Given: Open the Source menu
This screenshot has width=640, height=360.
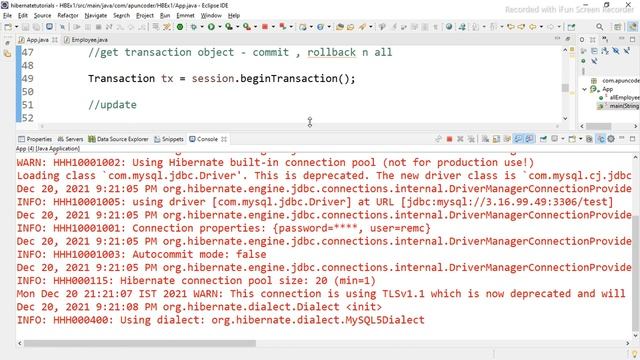Looking at the screenshot, I should pyautogui.click(x=42, y=16).
